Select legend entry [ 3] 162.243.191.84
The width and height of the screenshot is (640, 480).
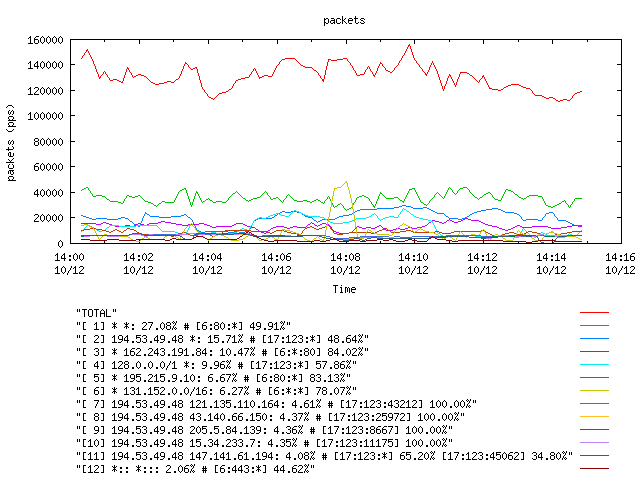click(222, 352)
